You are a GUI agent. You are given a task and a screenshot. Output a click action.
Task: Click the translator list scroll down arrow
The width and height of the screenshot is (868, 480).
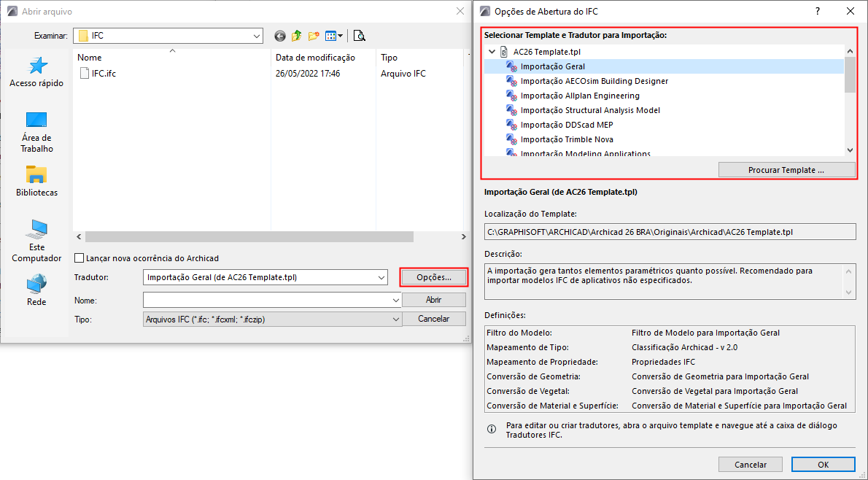point(850,150)
